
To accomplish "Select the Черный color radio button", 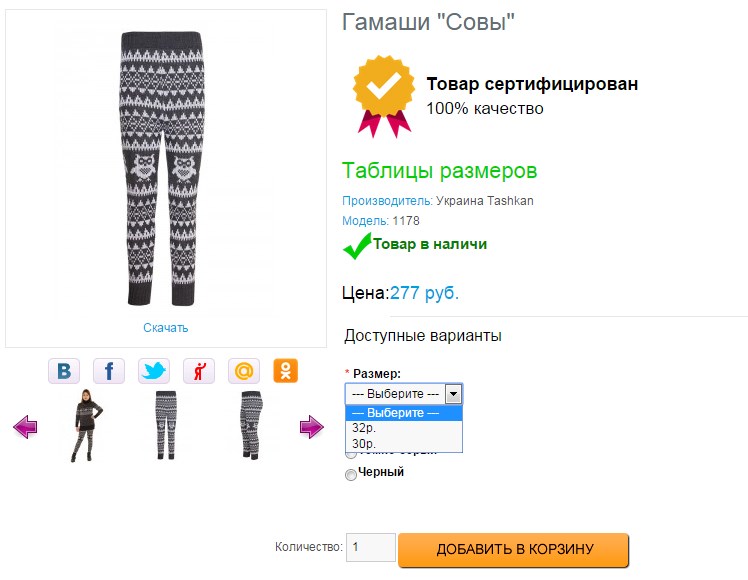I will pyautogui.click(x=351, y=475).
